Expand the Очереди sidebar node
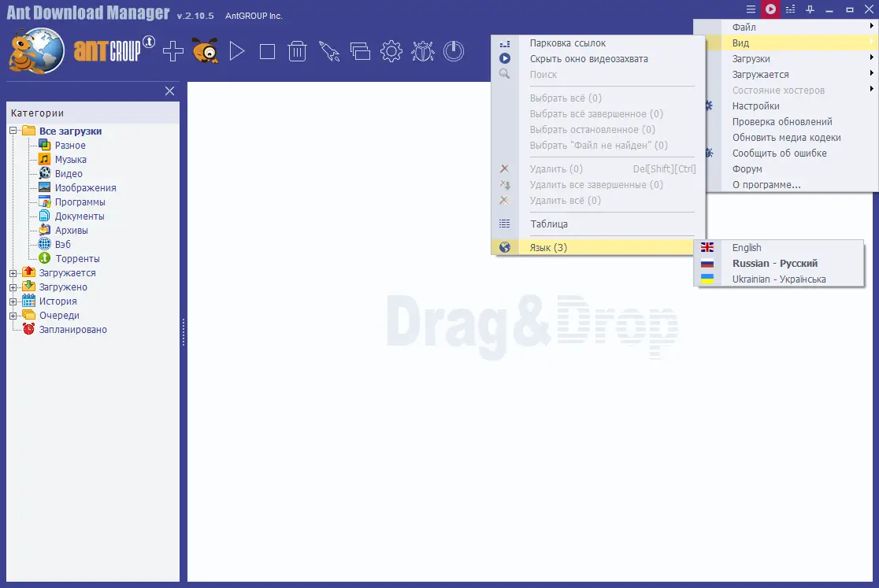The height and width of the screenshot is (588, 879). pos(13,315)
